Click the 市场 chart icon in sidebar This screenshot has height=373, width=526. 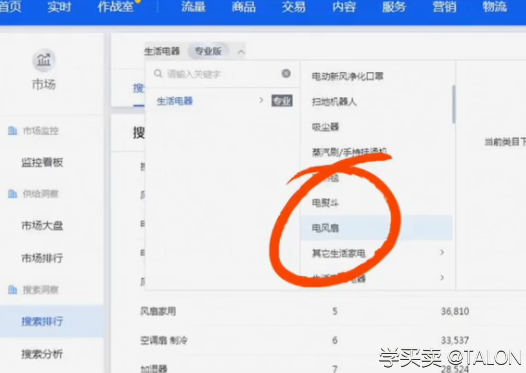[x=44, y=61]
